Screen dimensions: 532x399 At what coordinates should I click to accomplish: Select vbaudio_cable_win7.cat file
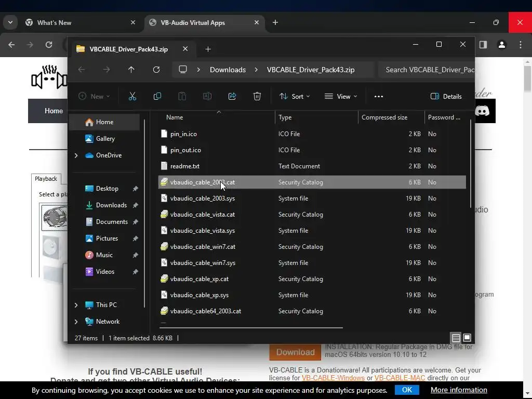pos(312,247)
